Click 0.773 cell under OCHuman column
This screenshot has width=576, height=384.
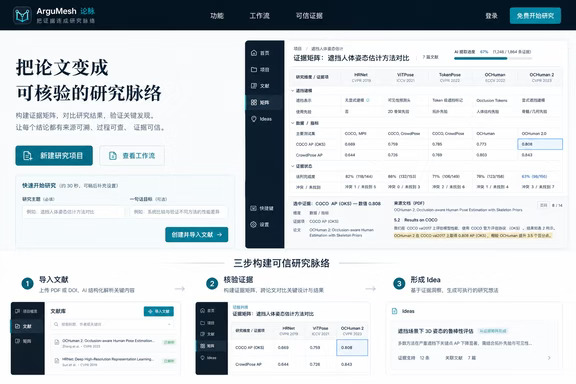481,144
